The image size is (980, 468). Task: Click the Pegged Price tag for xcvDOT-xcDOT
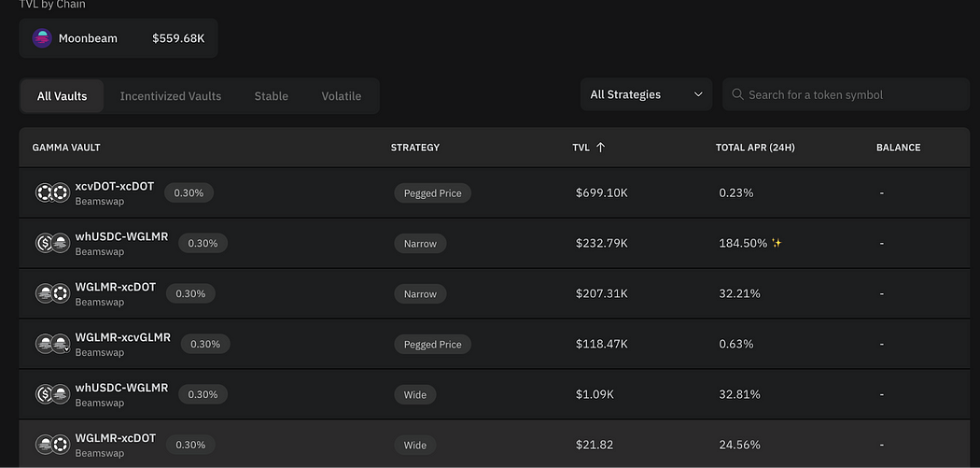pos(432,193)
